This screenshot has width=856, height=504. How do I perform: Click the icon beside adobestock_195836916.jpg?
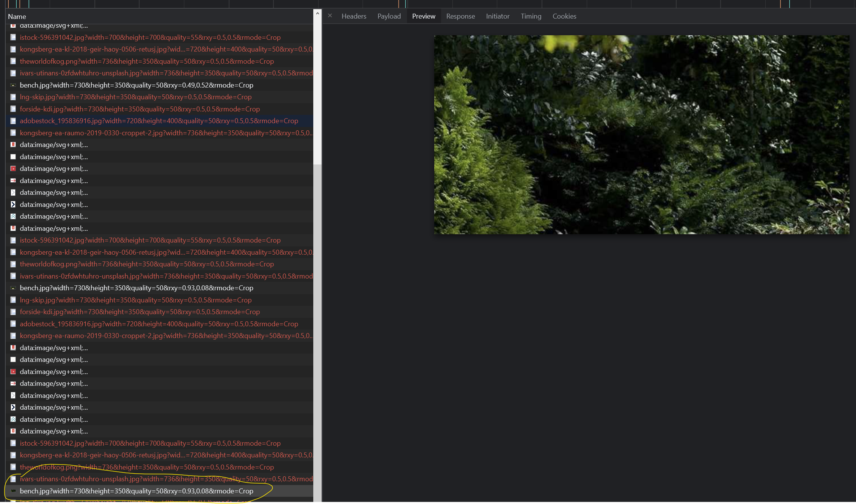coord(13,121)
